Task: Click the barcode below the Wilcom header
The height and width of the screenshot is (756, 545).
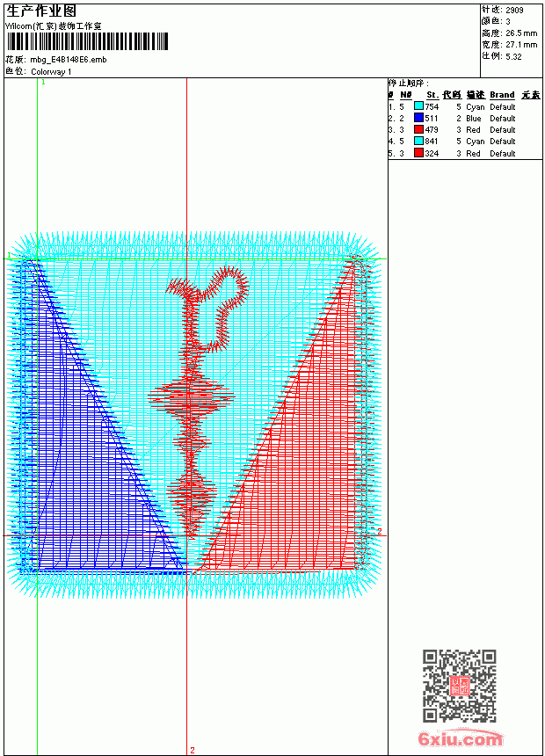Action: [87, 42]
